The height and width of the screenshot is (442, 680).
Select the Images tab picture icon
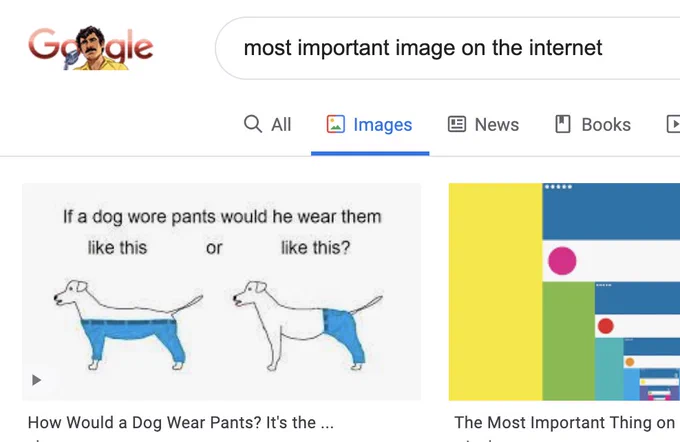click(x=336, y=124)
